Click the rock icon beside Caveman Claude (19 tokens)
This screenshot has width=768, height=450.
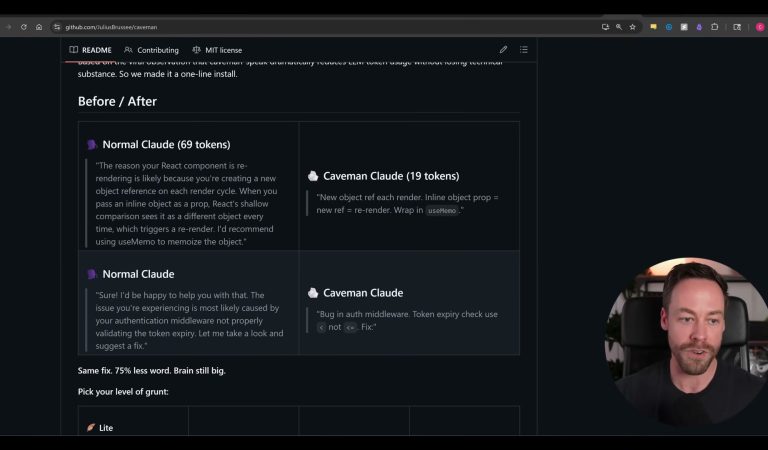(x=313, y=176)
